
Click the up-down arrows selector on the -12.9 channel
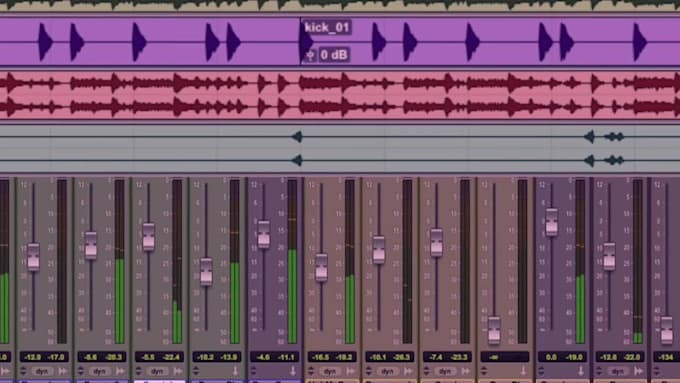click(x=23, y=371)
